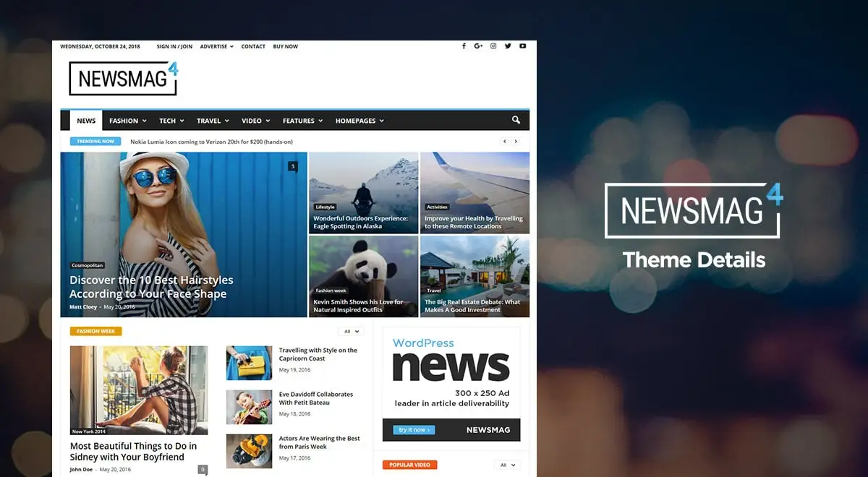Click the 'try it now' ad button

point(412,429)
